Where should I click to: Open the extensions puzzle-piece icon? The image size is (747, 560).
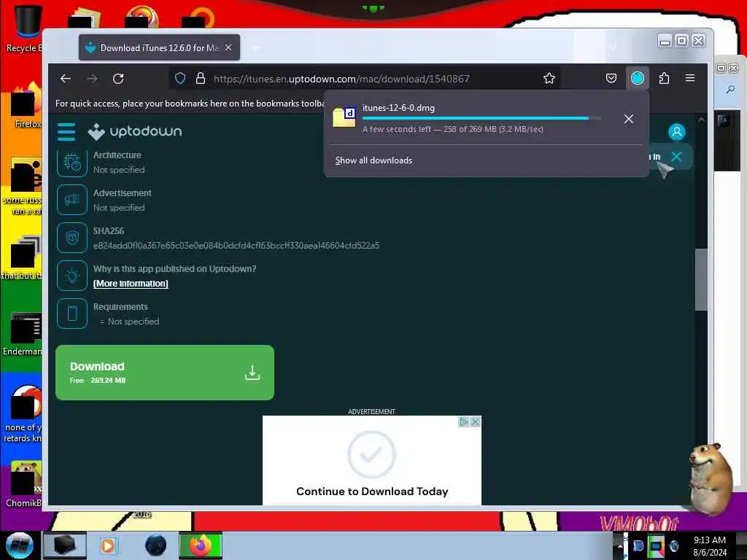[x=664, y=78]
